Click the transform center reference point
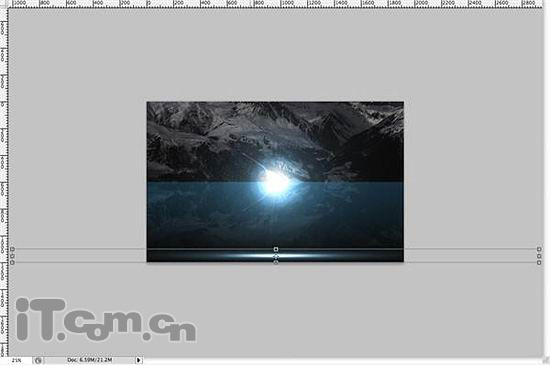The width and height of the screenshot is (550, 365). [x=276, y=256]
